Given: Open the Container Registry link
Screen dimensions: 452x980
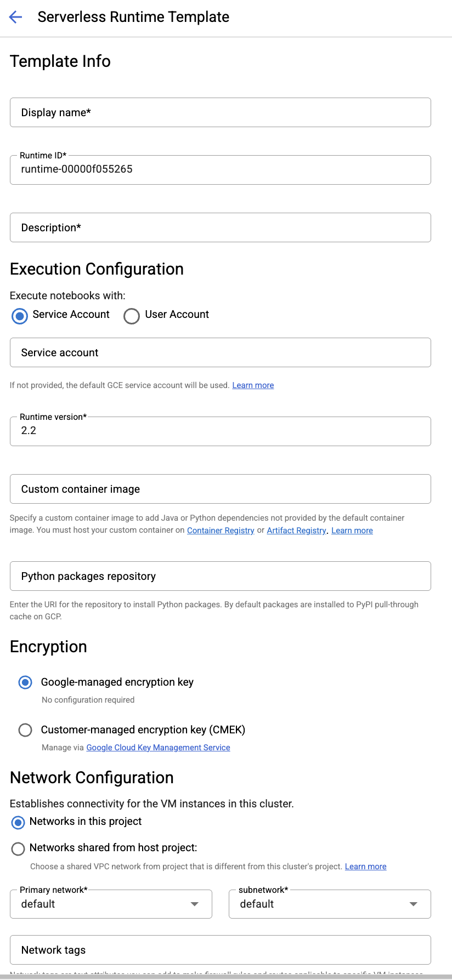Looking at the screenshot, I should coord(221,531).
